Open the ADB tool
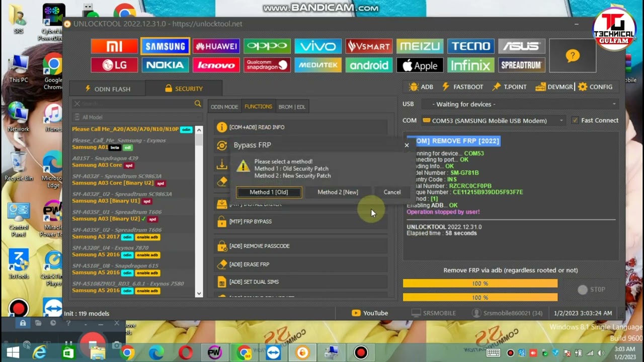 [421, 87]
